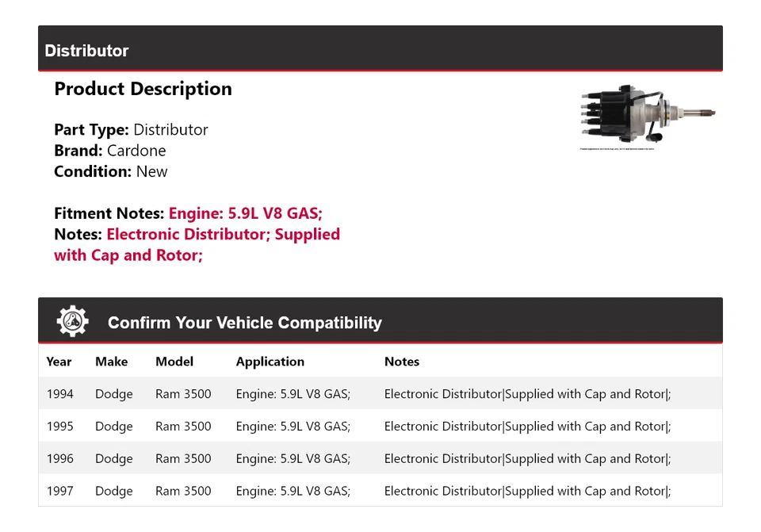Select the Year column header
The height and width of the screenshot is (532, 761).
(x=59, y=362)
